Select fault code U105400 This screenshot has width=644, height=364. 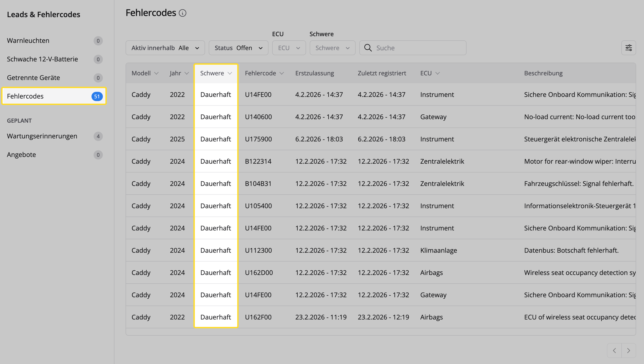tap(258, 206)
